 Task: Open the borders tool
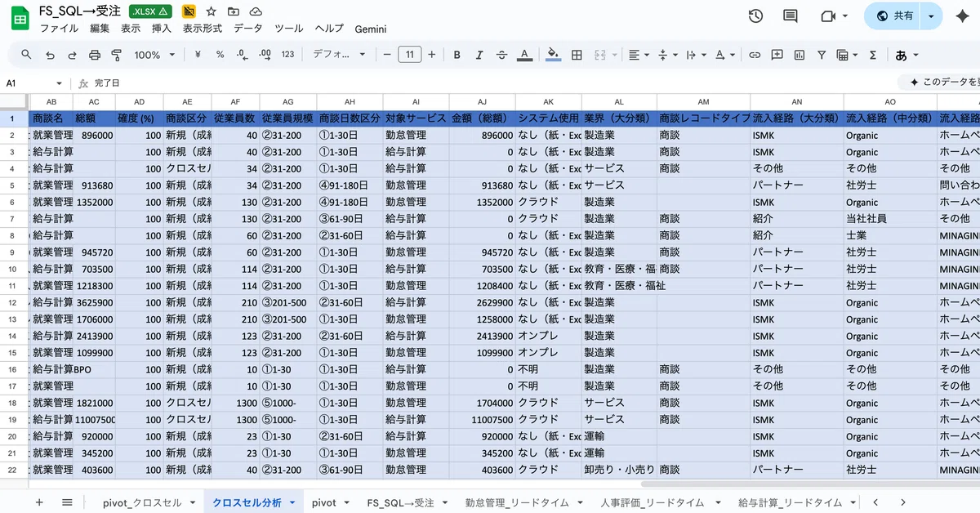click(577, 55)
